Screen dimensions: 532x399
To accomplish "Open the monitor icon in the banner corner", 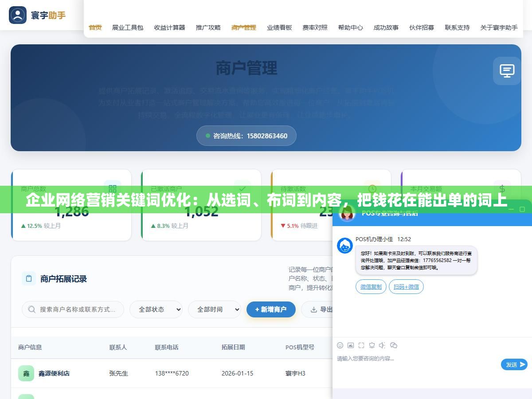I will (507, 71).
